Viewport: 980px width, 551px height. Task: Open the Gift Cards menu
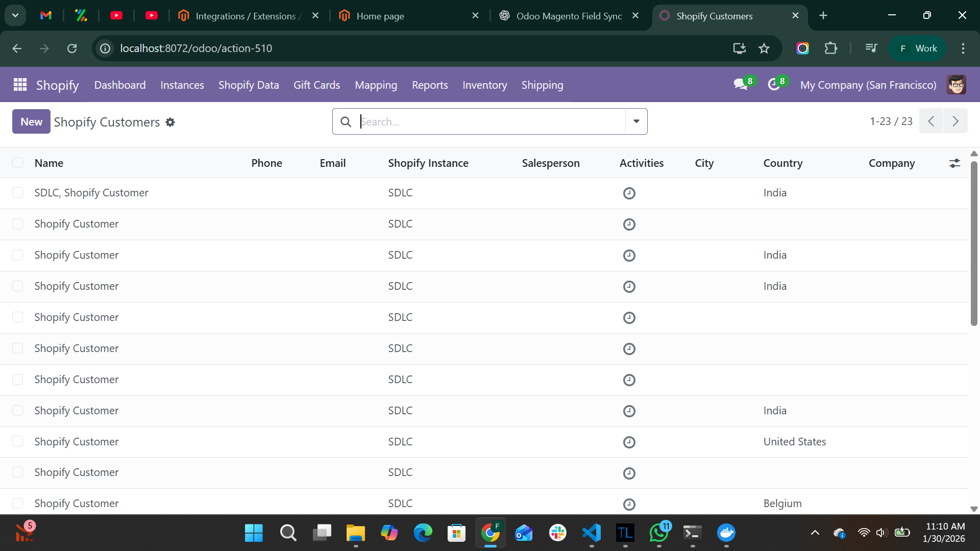tap(316, 85)
